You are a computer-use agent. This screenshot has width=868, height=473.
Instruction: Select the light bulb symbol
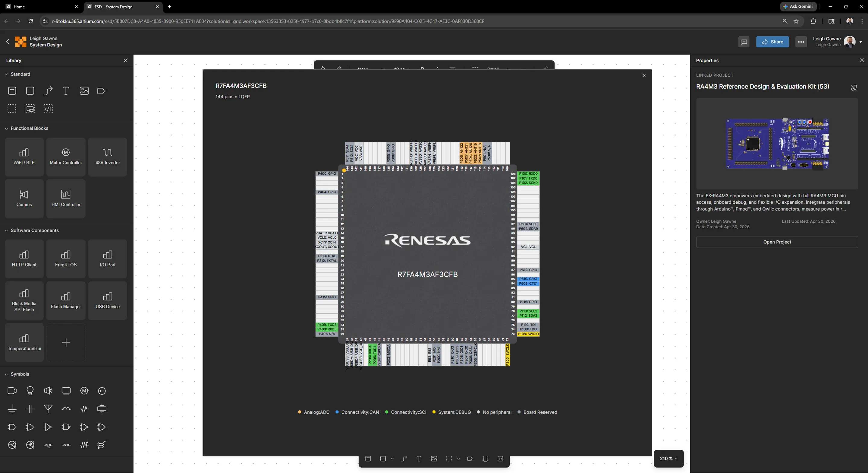click(30, 391)
